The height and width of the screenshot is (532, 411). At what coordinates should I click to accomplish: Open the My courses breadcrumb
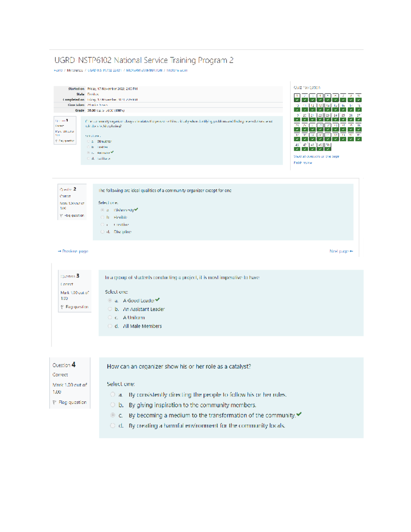pyautogui.click(x=75, y=71)
